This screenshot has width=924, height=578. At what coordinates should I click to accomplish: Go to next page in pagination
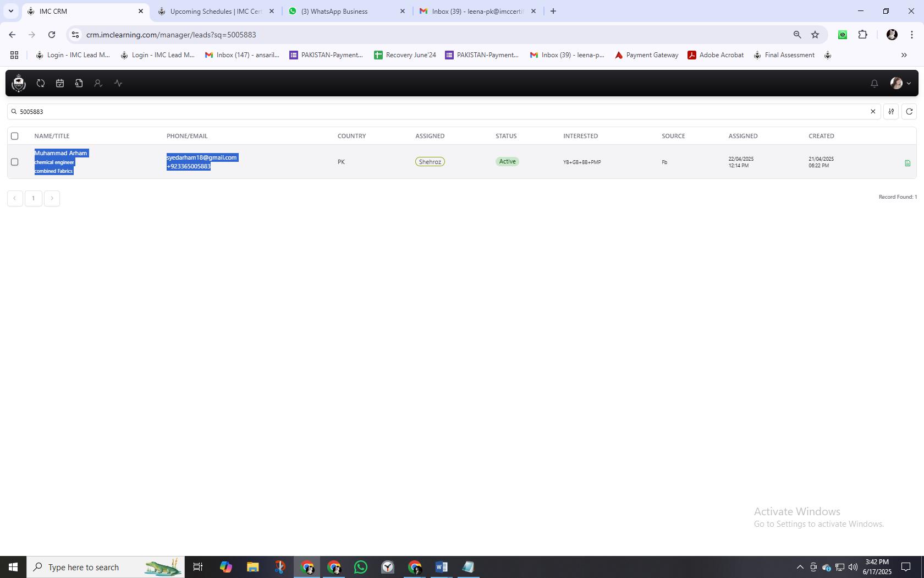tap(52, 198)
